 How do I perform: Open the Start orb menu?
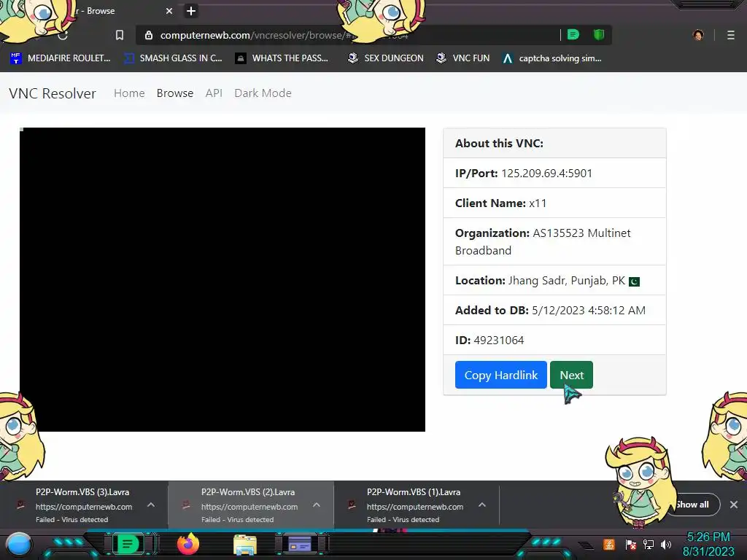(19, 544)
